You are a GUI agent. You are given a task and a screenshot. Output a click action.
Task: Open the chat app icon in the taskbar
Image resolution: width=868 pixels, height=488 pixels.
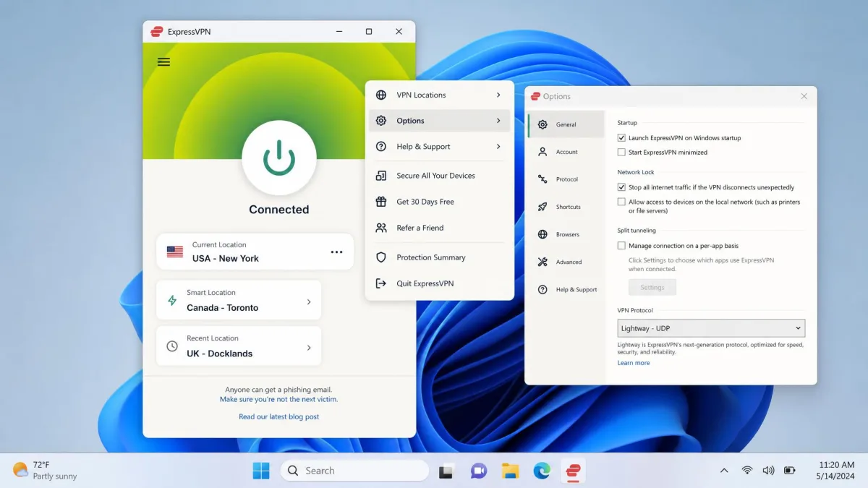[x=479, y=471]
